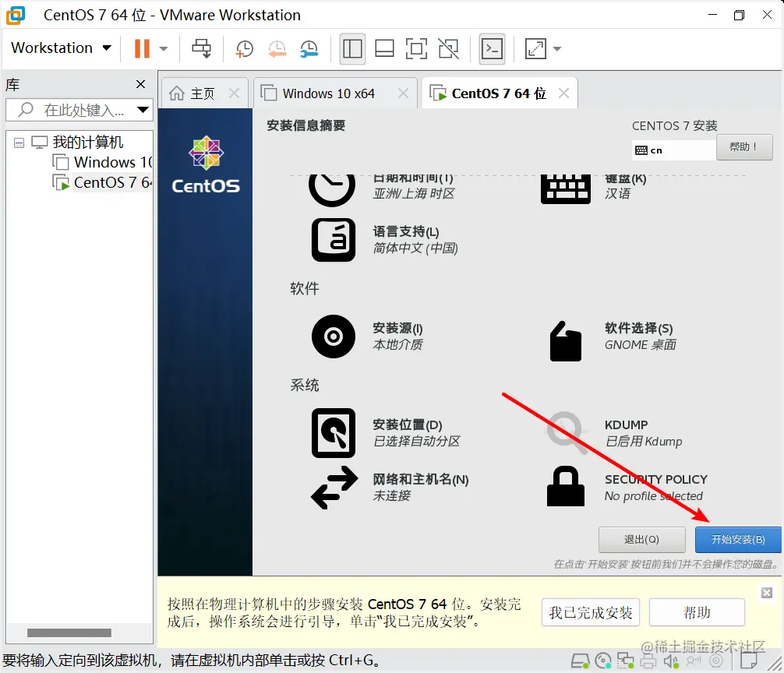The image size is (784, 673).
Task: Toggle the library sidebar view
Action: point(352,49)
